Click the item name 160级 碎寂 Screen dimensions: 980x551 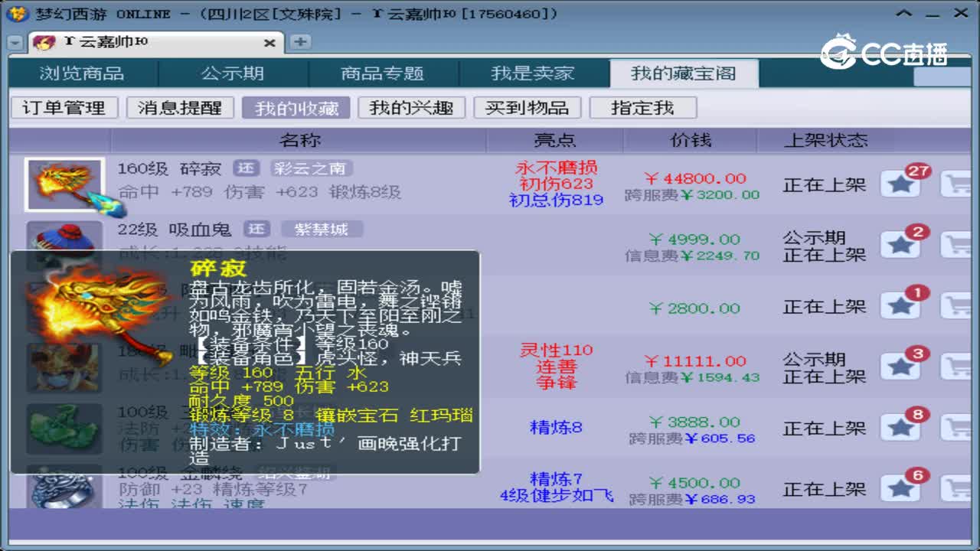(x=169, y=168)
